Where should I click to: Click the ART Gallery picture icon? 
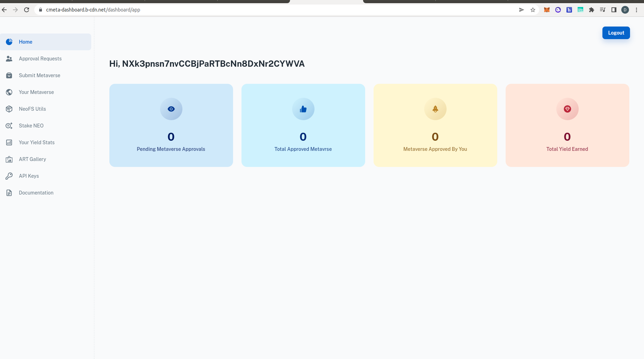click(x=9, y=159)
